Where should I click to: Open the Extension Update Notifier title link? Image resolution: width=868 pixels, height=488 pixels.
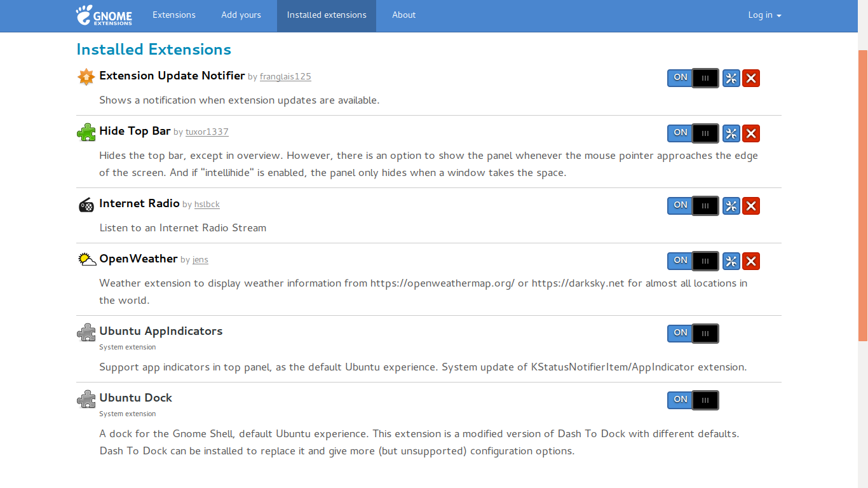(x=172, y=76)
